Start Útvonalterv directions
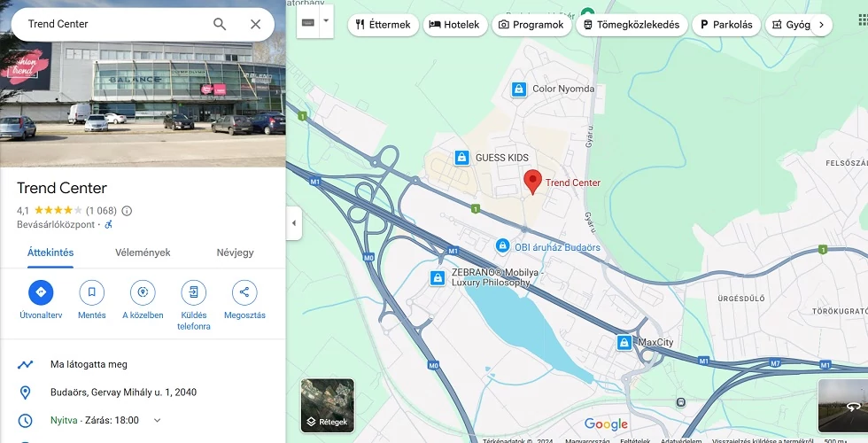The image size is (868, 443). coord(41,292)
